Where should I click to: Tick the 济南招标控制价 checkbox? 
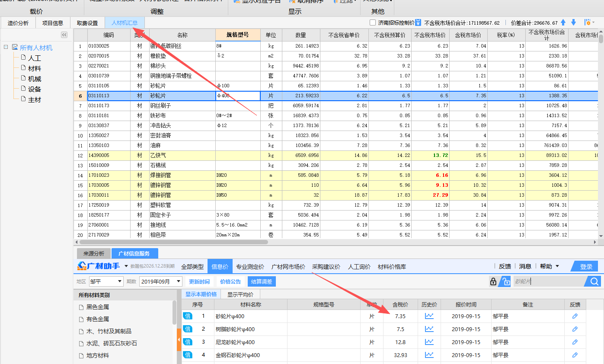point(373,22)
